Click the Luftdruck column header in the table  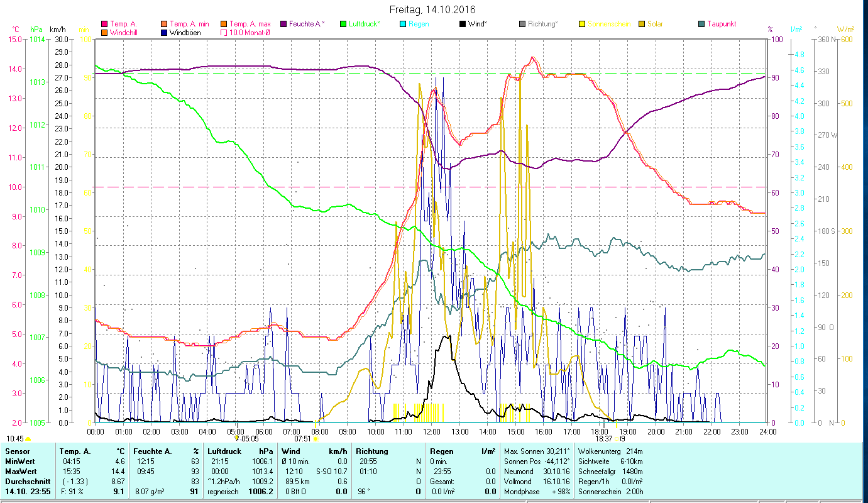point(224,451)
